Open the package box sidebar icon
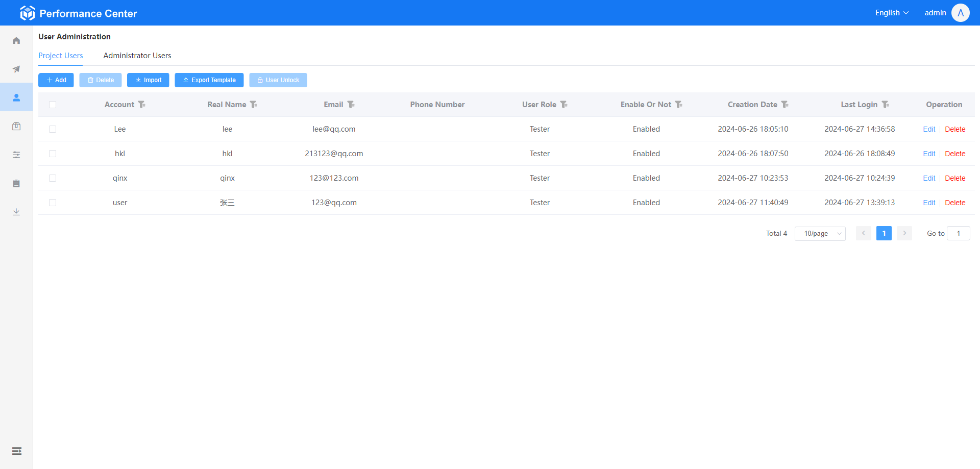Screen dimensions: 980x469 tap(16, 126)
